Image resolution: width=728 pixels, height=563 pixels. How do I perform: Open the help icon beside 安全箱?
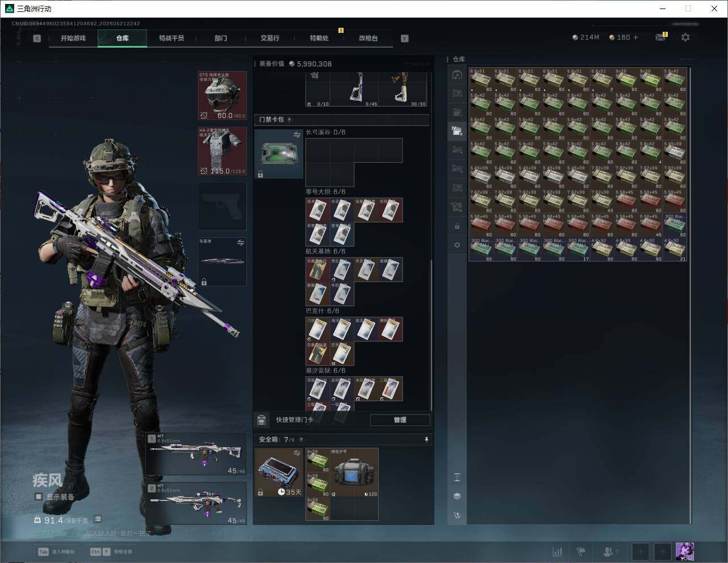tap(301, 439)
